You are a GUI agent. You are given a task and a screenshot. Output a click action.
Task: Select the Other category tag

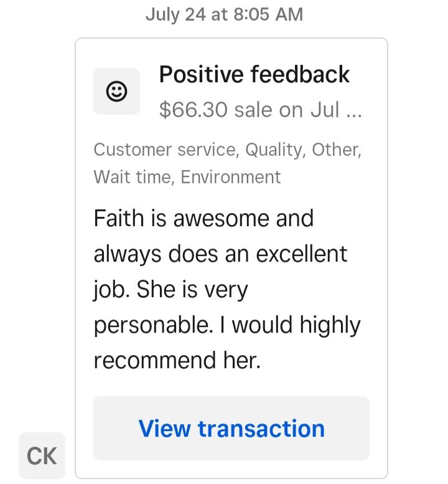point(337,149)
